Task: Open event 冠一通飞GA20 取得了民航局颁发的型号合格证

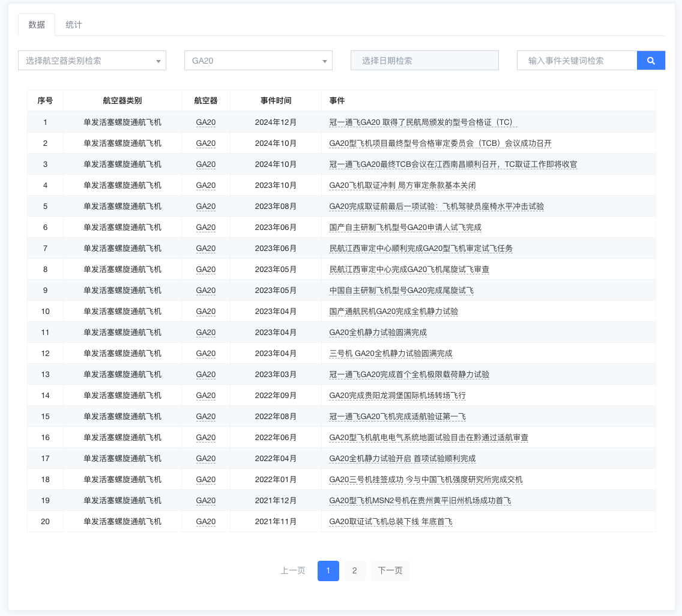Action: (423, 122)
